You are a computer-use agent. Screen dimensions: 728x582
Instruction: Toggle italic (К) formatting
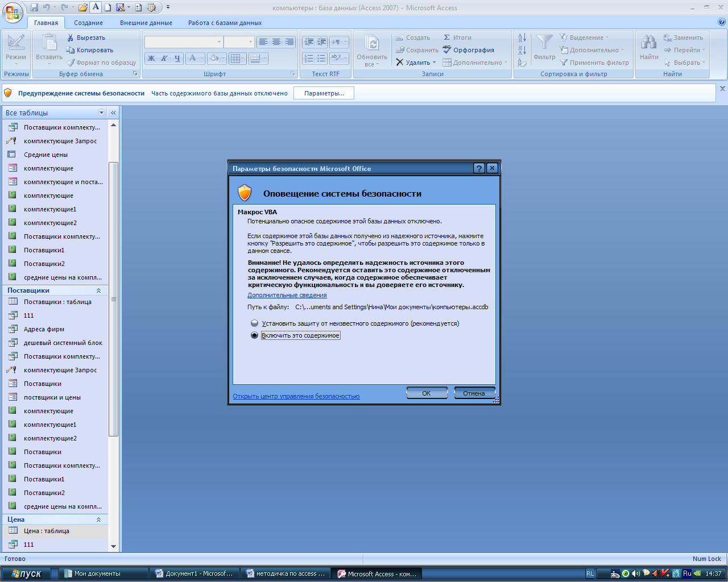[164, 58]
